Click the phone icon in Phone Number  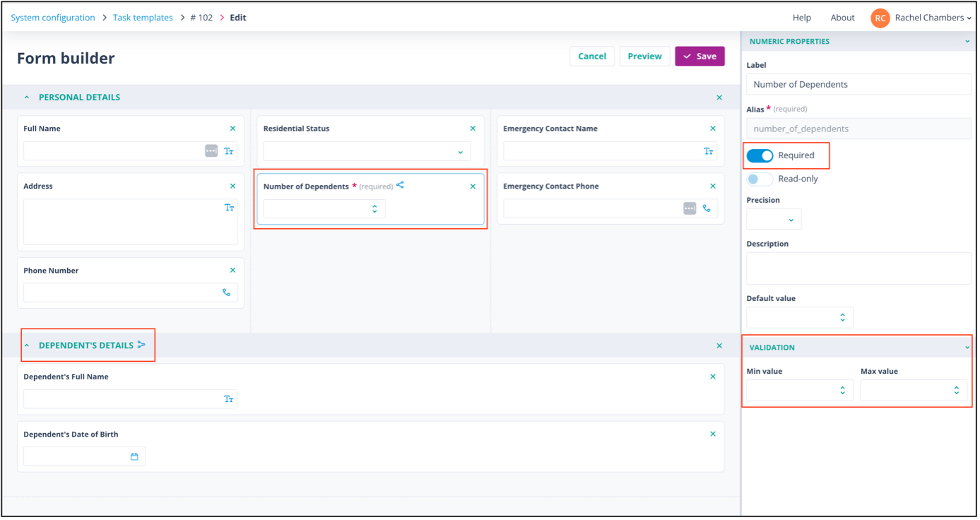point(227,292)
